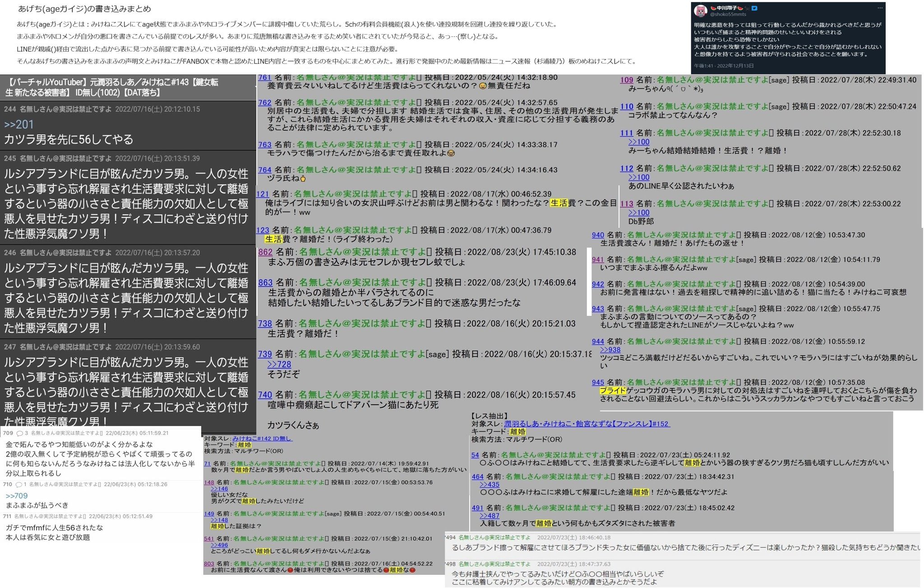This screenshot has height=588, width=924.
Task: Click the pink-haired avatar in the tweet
Action: pos(700,11)
